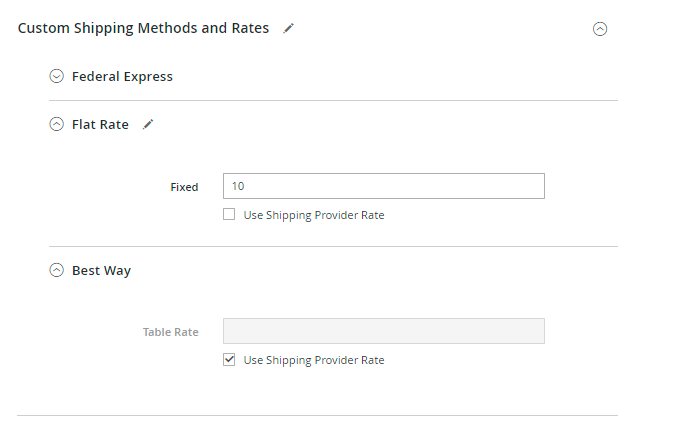Collapse the Best Way section chevron
This screenshot has width=684, height=446.
[57, 270]
